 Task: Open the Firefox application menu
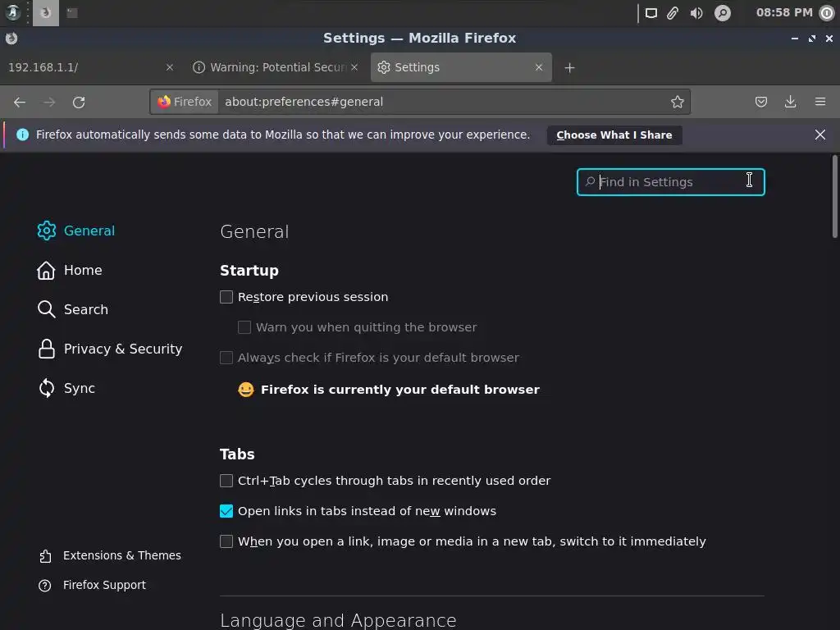pos(820,102)
